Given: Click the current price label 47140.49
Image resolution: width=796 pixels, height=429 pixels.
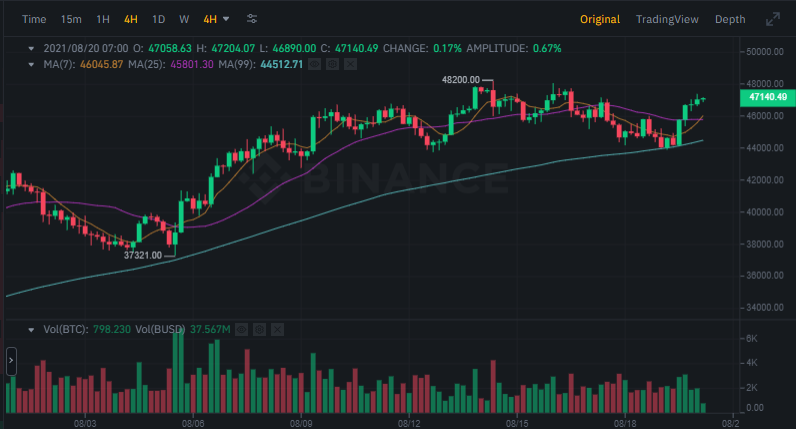Looking at the screenshot, I should (x=767, y=97).
